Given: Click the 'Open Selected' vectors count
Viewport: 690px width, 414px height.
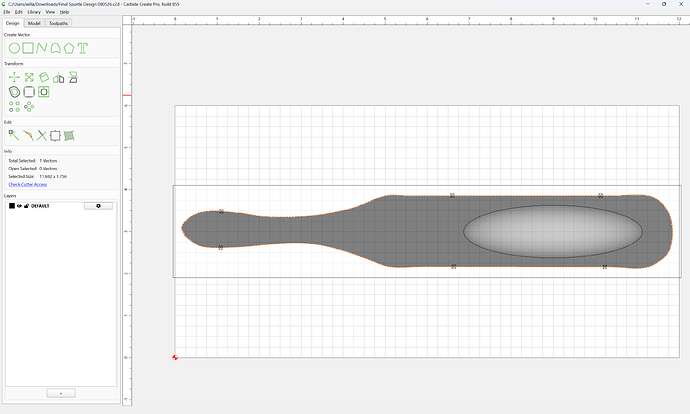Looking at the screenshot, I should coord(48,169).
